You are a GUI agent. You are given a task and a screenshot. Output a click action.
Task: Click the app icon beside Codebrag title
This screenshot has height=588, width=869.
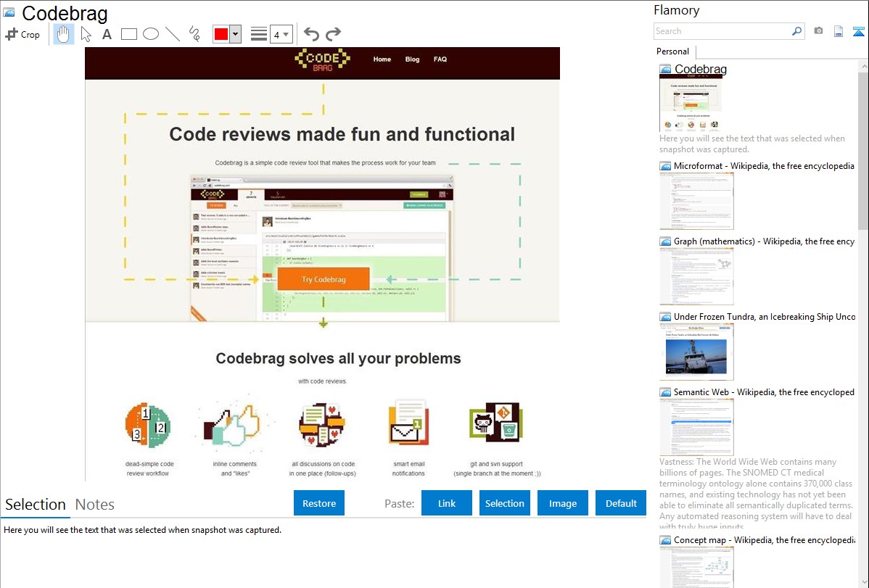[x=9, y=12]
